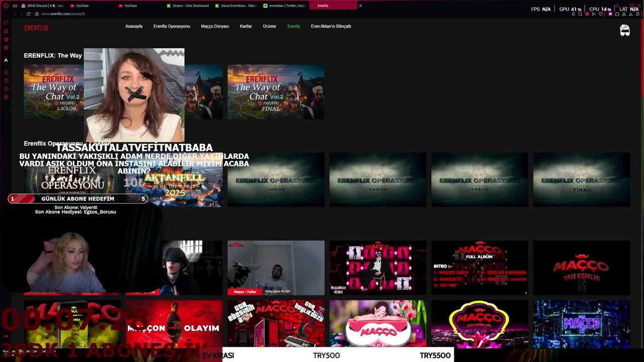The width and height of the screenshot is (644, 362).
Task: Open the Opera GX menu logo
Action: pyautogui.click(x=6, y=6)
